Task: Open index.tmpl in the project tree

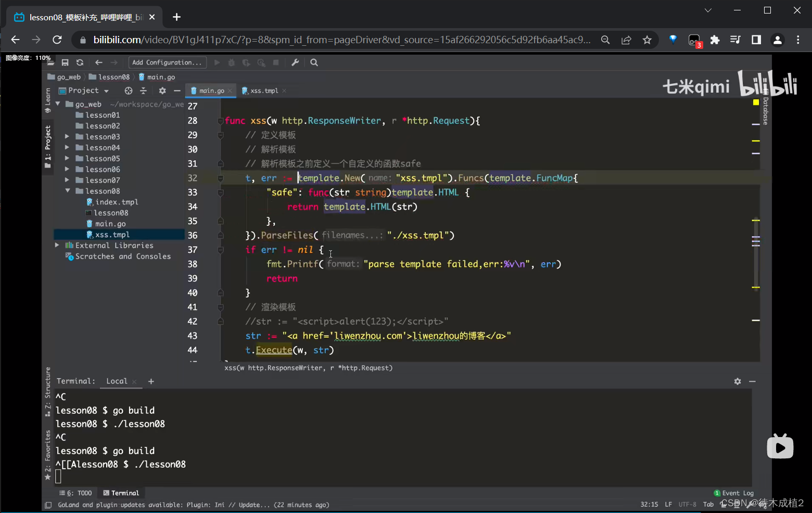Action: pyautogui.click(x=116, y=202)
